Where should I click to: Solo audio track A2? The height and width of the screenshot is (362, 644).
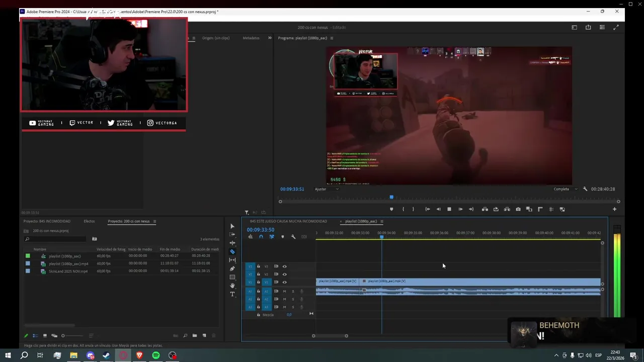293,299
